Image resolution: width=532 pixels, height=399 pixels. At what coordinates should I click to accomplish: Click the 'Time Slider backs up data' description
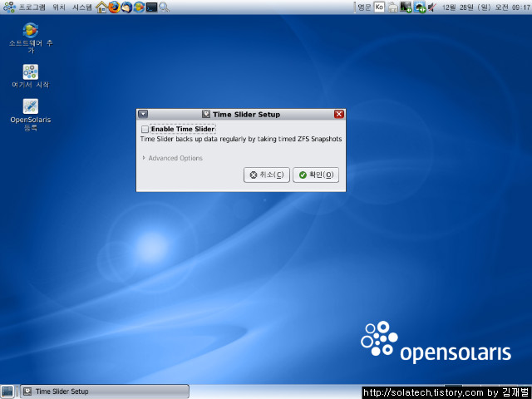(241, 139)
